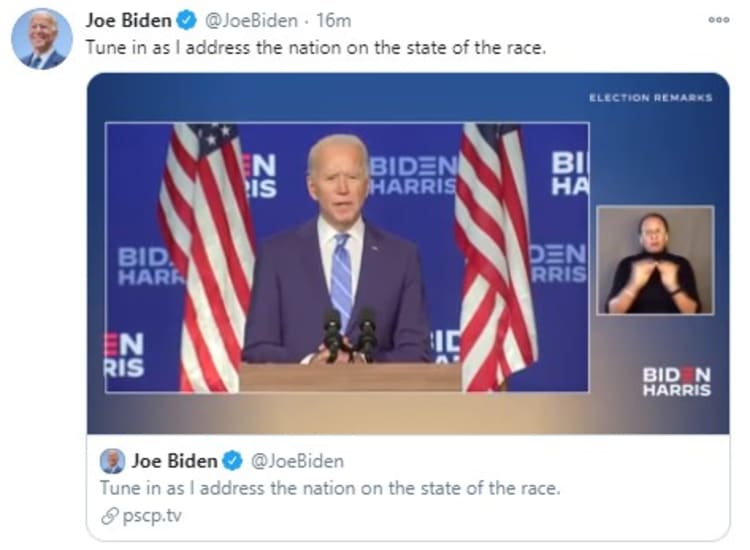Click the verified badge inside the quoted card

click(232, 461)
